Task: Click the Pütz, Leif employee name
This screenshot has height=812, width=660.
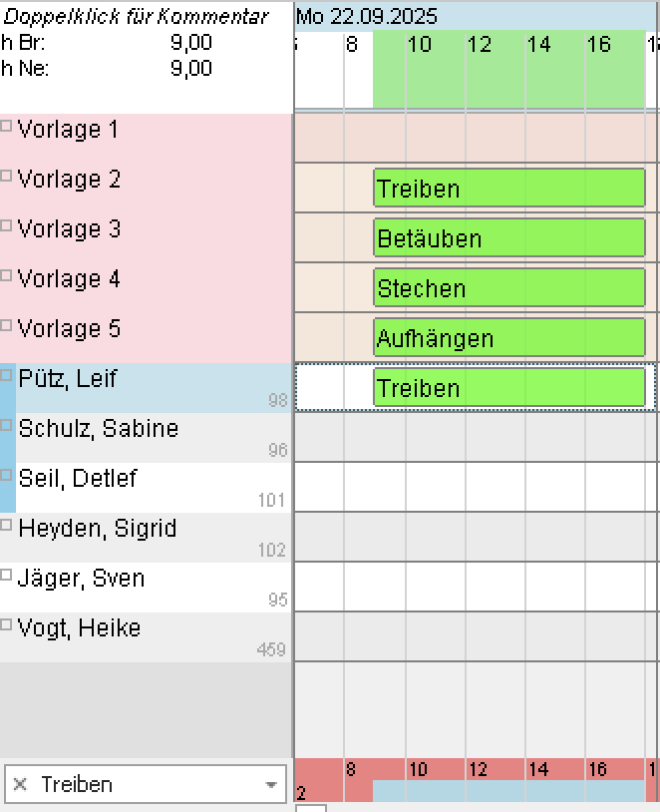Action: click(68, 379)
